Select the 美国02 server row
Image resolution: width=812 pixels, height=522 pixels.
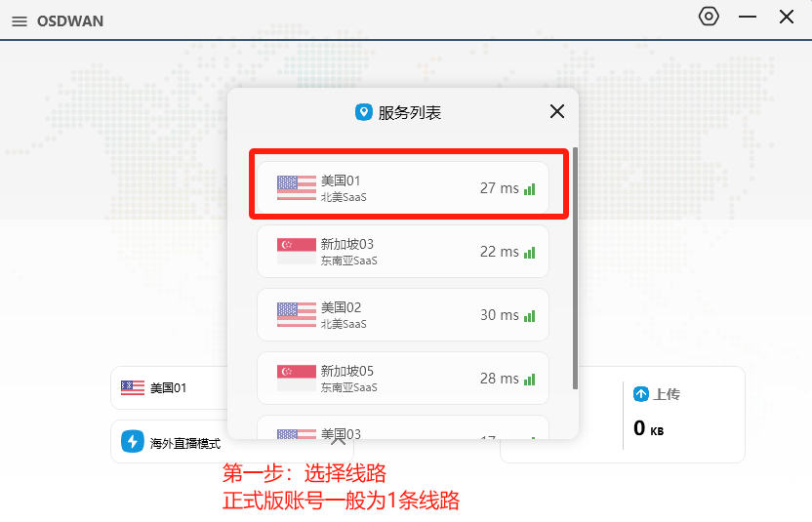pyautogui.click(x=403, y=315)
